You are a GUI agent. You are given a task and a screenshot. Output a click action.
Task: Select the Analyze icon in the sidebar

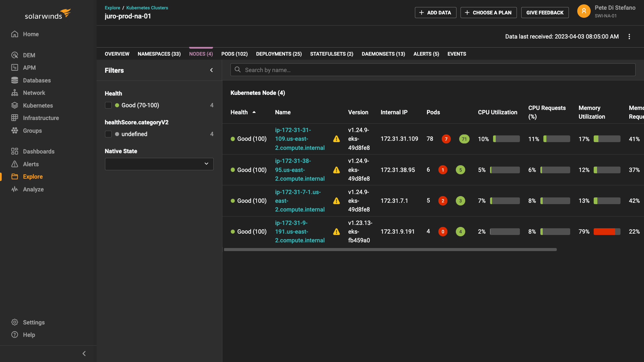tap(15, 189)
